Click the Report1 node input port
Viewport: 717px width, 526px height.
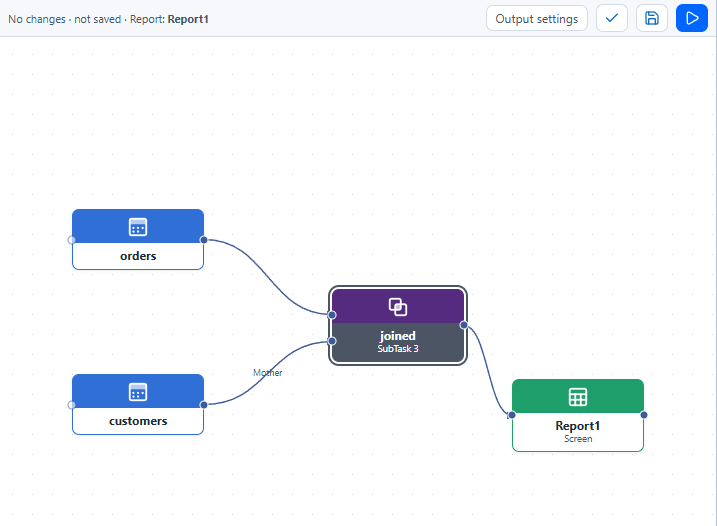512,415
